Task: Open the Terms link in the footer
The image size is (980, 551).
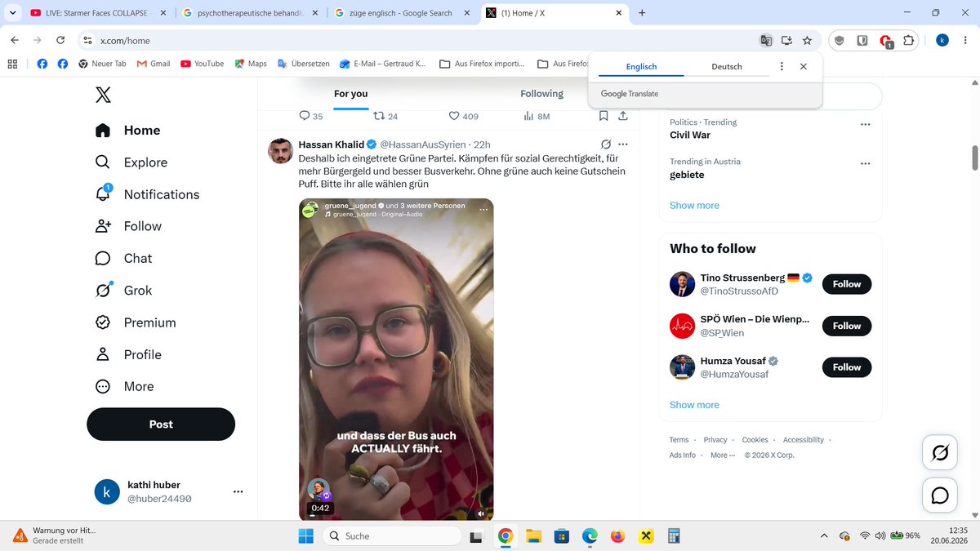Action: pos(679,440)
